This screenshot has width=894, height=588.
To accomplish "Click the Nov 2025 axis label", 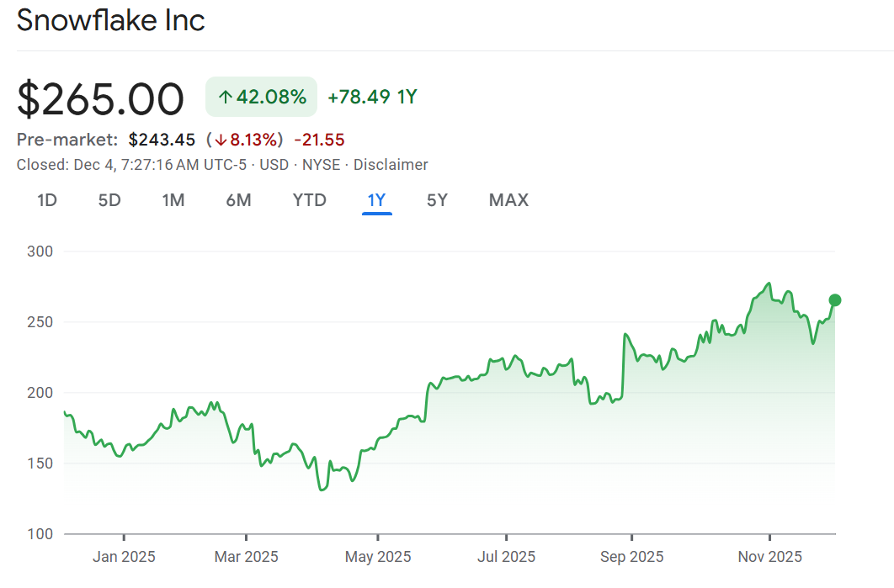I will tap(769, 557).
